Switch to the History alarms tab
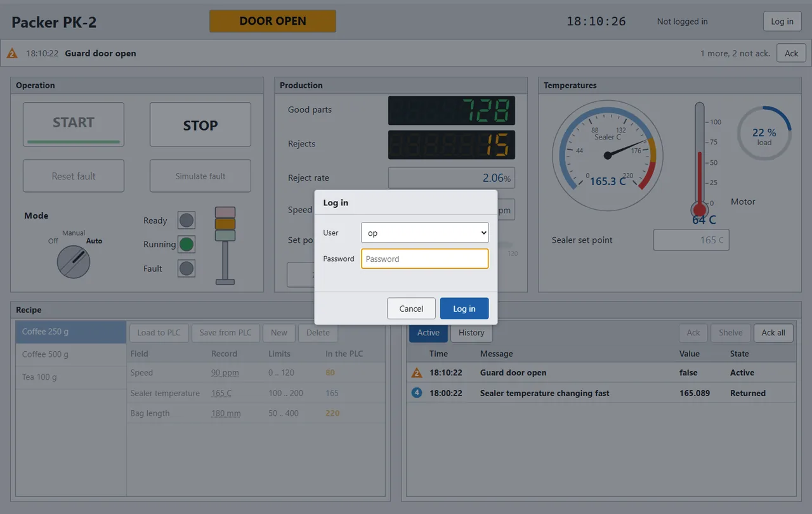The image size is (812, 514). [x=471, y=333]
